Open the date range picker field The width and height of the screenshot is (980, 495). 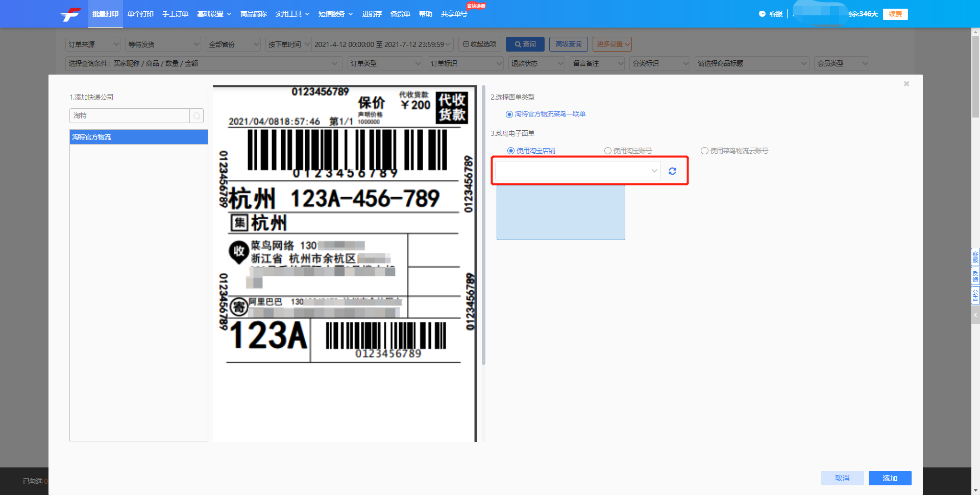(382, 44)
